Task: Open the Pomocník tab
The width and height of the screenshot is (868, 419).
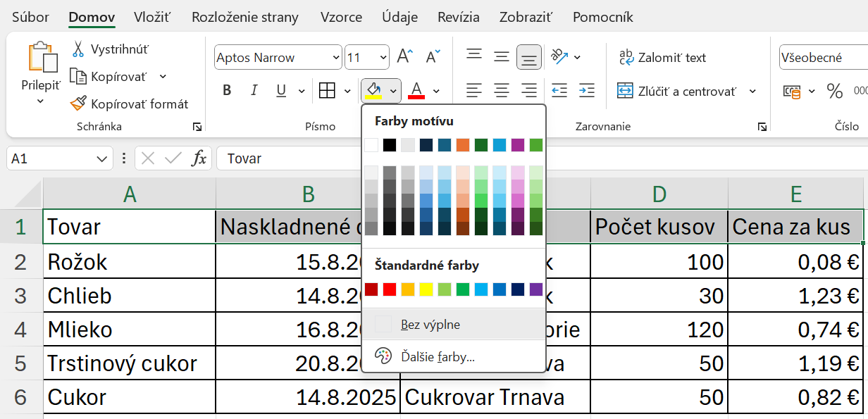Action: pyautogui.click(x=603, y=17)
